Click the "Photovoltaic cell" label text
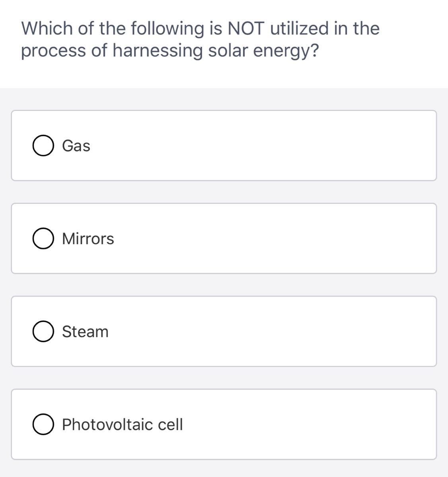448x477 pixels. 122,425
